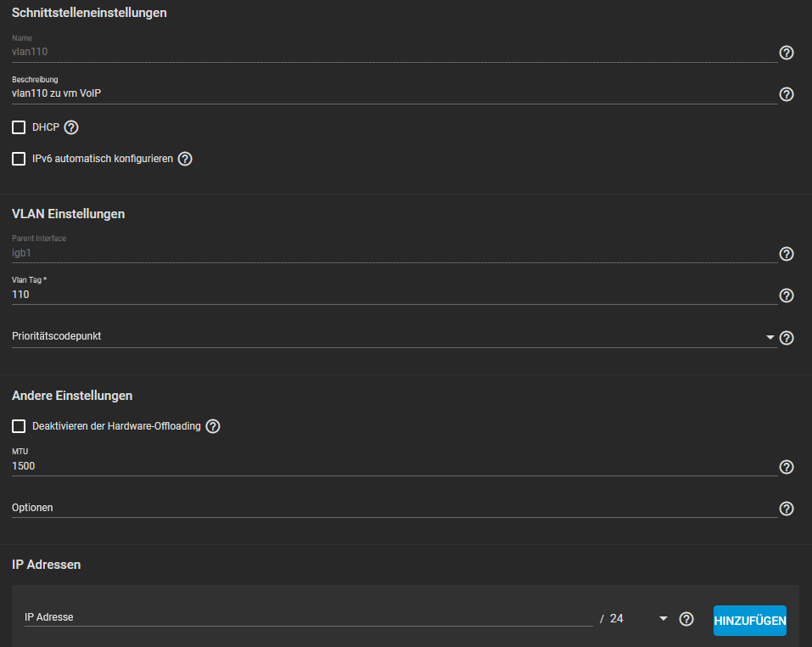Click the IP Adressen heading
812x647 pixels.
pyautogui.click(x=46, y=565)
